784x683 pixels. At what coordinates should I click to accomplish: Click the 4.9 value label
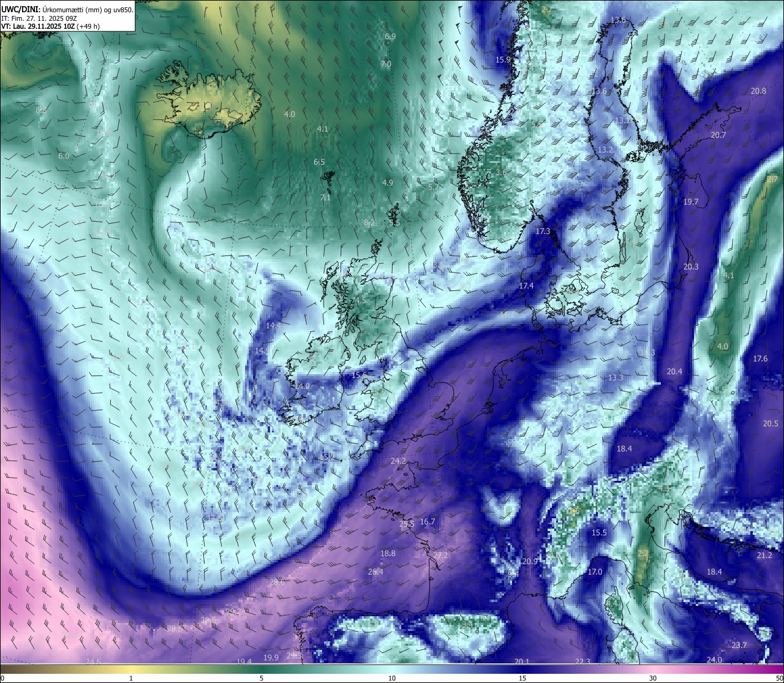click(x=387, y=183)
